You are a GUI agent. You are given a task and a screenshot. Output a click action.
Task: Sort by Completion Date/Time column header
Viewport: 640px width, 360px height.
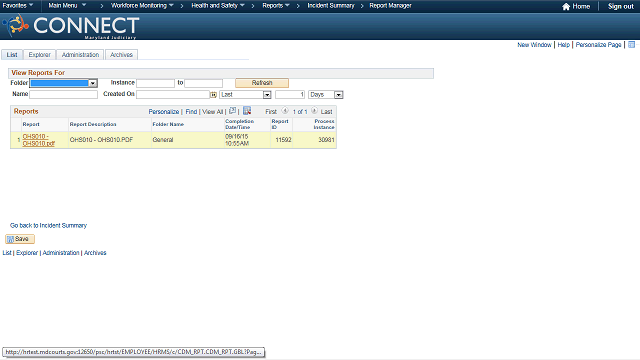pyautogui.click(x=239, y=124)
